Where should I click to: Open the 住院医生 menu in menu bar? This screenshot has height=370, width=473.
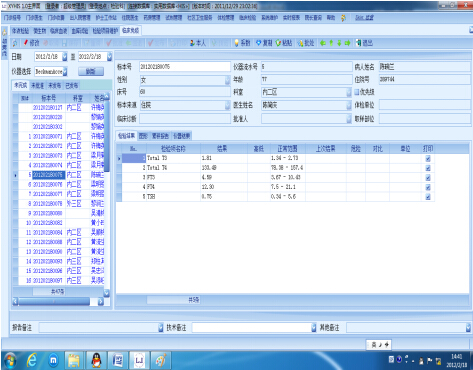(129, 18)
